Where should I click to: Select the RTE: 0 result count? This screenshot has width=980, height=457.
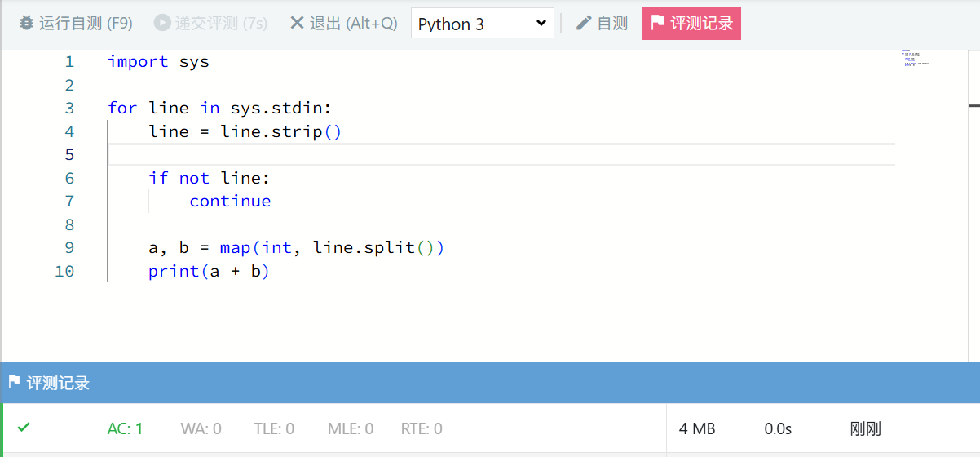tap(422, 428)
